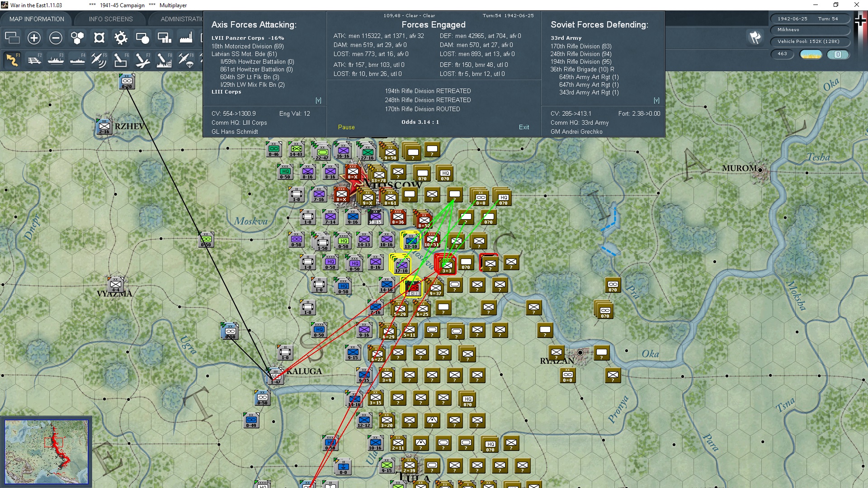Screen dimensions: 868x488
Task: Click the German cross side emblem
Action: click(860, 21)
